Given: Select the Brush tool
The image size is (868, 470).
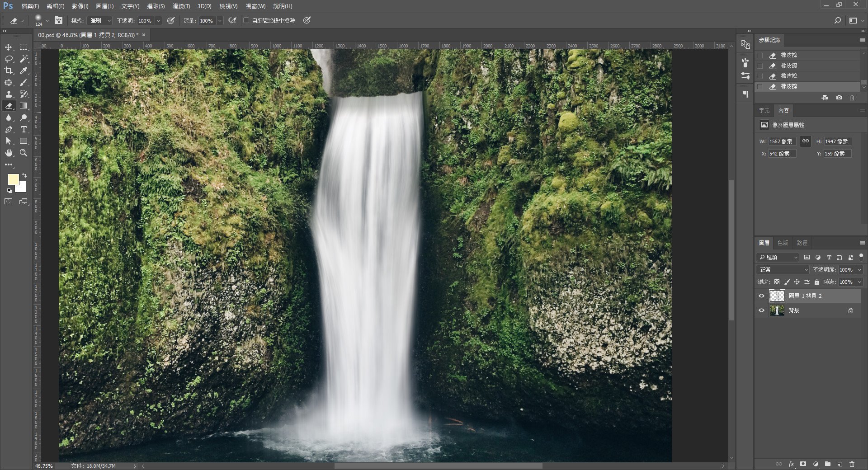Looking at the screenshot, I should (24, 82).
